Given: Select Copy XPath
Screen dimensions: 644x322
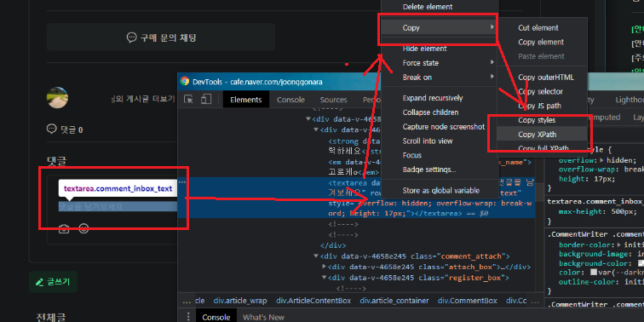Looking at the screenshot, I should pyautogui.click(x=542, y=135).
